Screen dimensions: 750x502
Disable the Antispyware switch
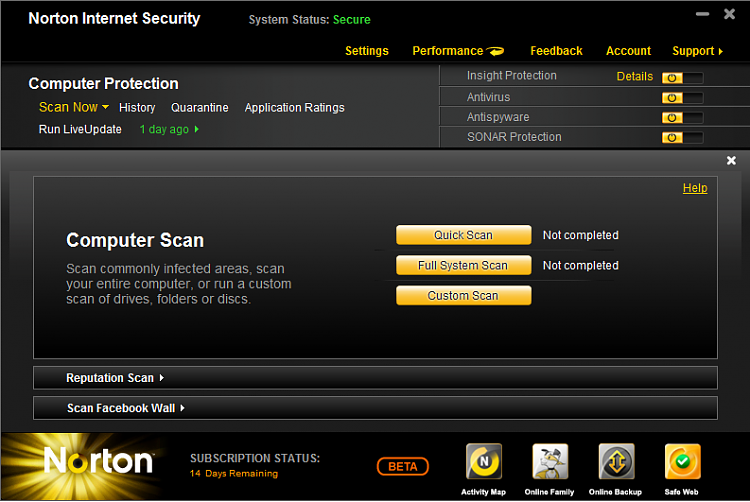click(683, 118)
